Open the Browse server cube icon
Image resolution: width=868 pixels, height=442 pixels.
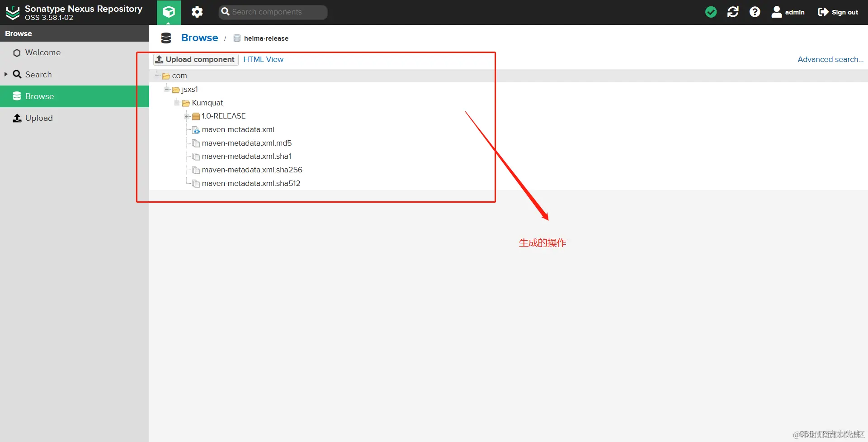169,12
